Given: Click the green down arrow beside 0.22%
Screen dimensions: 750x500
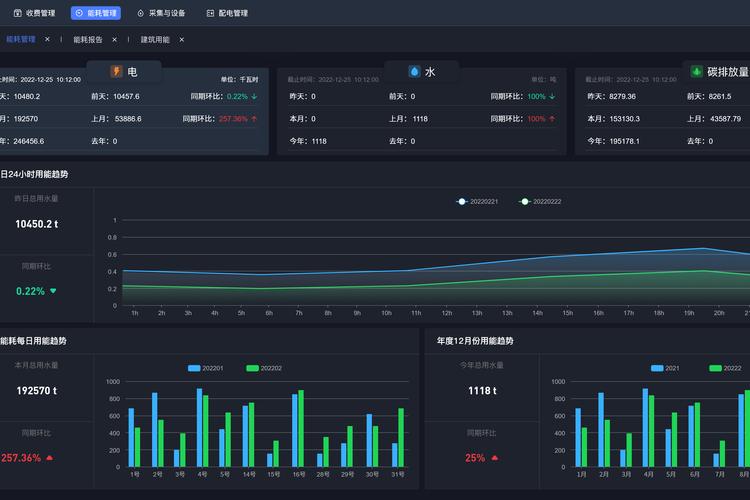Looking at the screenshot, I should pyautogui.click(x=254, y=96).
